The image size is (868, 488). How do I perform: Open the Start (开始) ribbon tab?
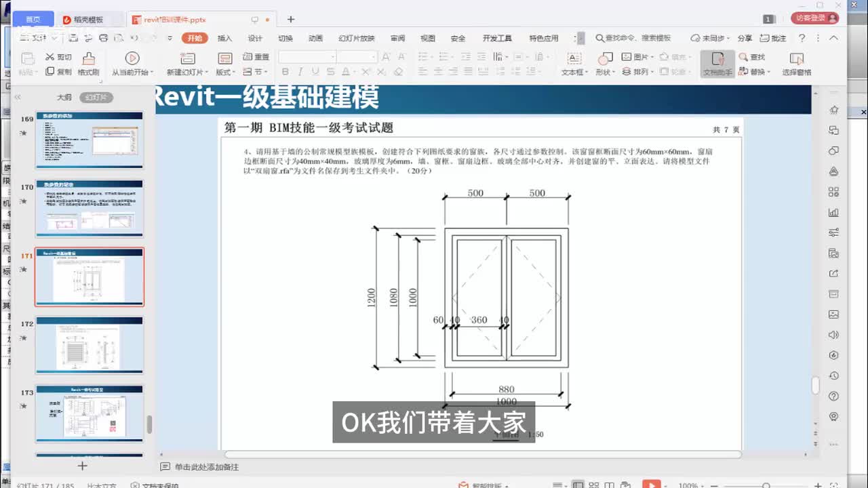pos(195,39)
